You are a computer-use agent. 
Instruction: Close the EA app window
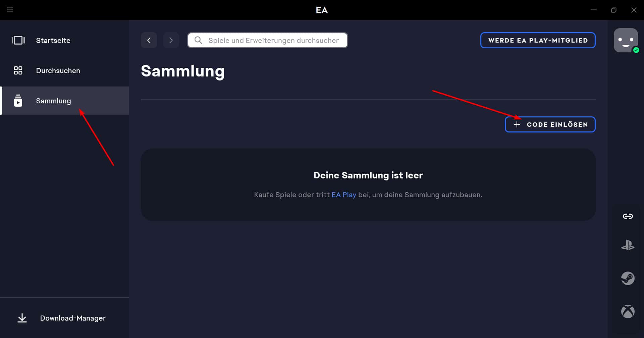tap(634, 10)
